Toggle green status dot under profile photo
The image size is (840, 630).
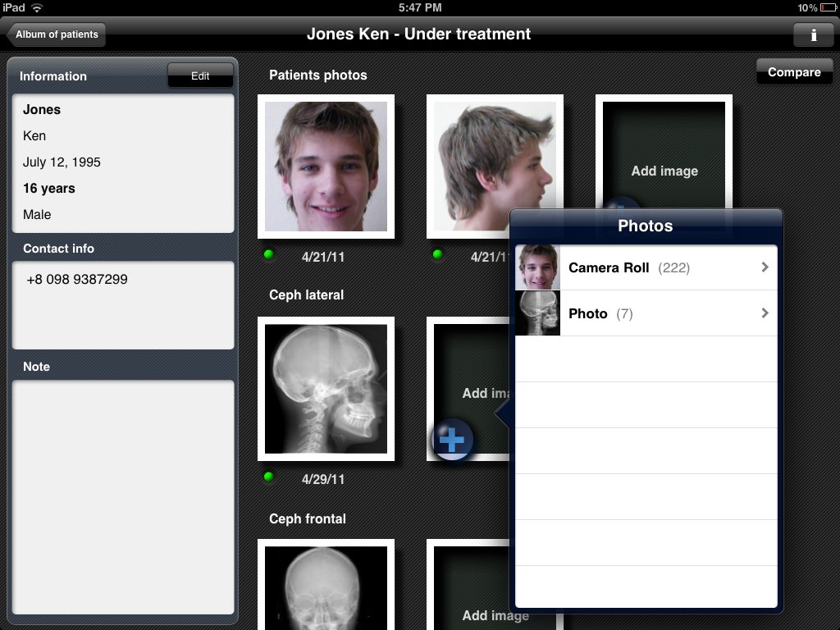(x=437, y=255)
